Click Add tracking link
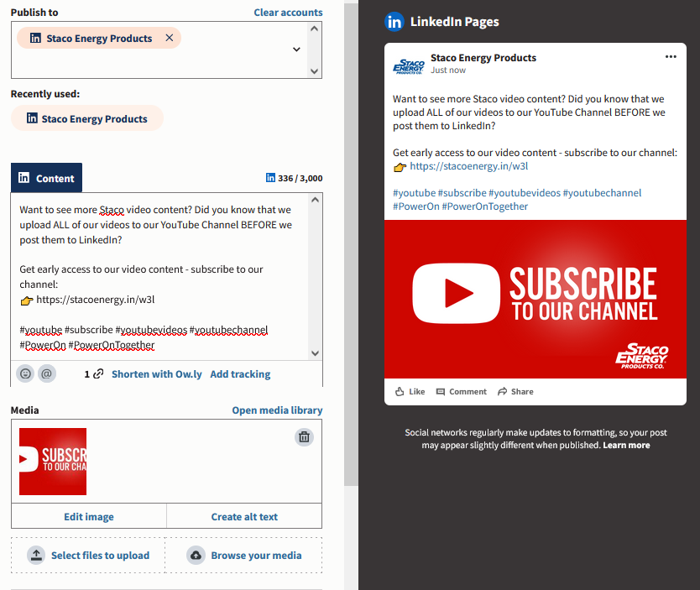 click(x=240, y=374)
